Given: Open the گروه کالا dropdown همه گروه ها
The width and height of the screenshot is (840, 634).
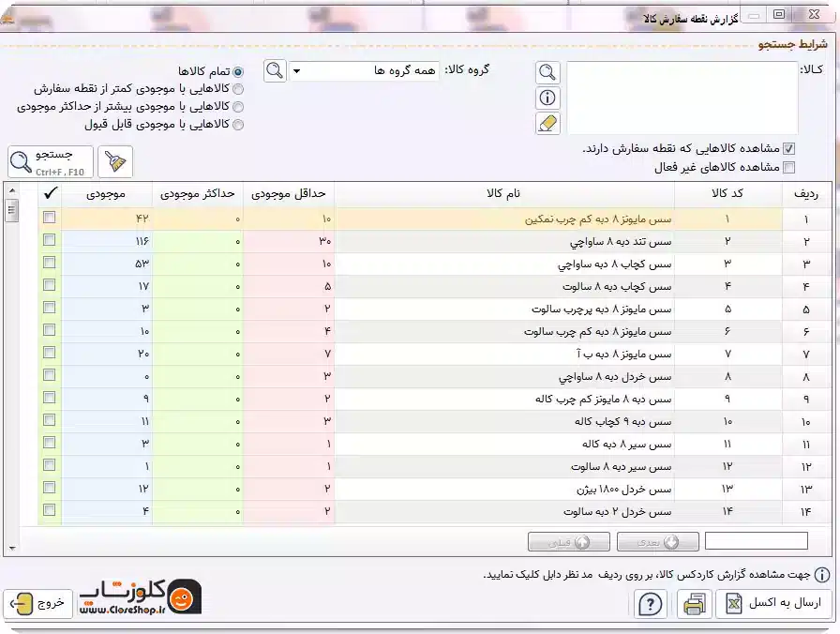Looking at the screenshot, I should click(x=365, y=70).
